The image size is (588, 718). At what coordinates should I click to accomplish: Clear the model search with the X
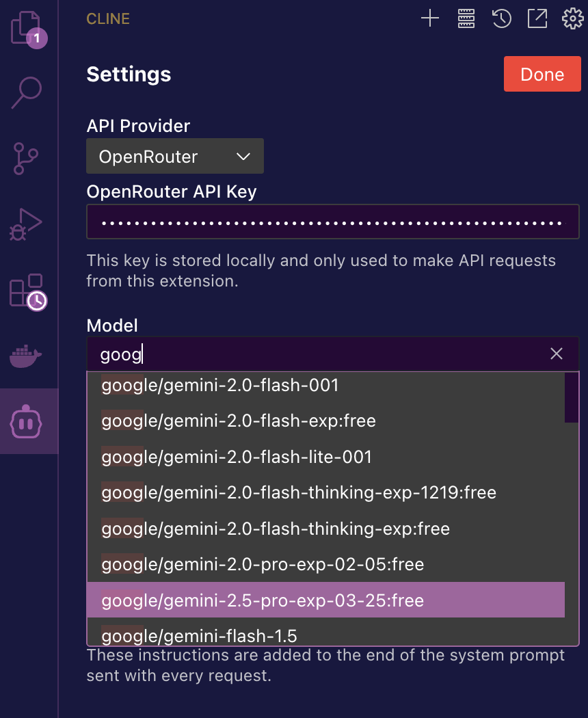tap(556, 354)
